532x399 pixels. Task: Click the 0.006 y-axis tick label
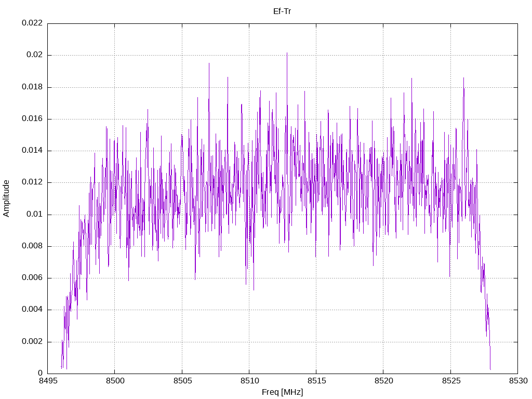click(32, 277)
